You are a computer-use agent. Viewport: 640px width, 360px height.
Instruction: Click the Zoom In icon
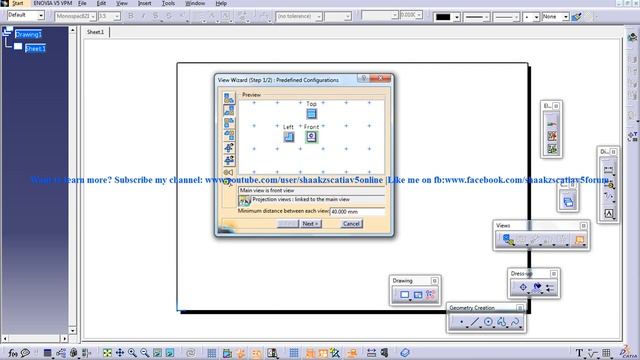pyautogui.click(x=132, y=353)
